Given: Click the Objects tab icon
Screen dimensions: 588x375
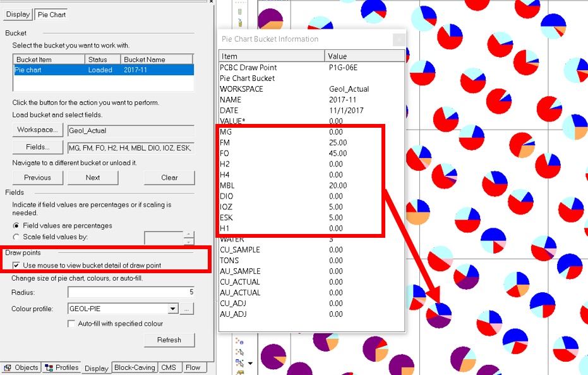Looking at the screenshot, I should (8, 367).
